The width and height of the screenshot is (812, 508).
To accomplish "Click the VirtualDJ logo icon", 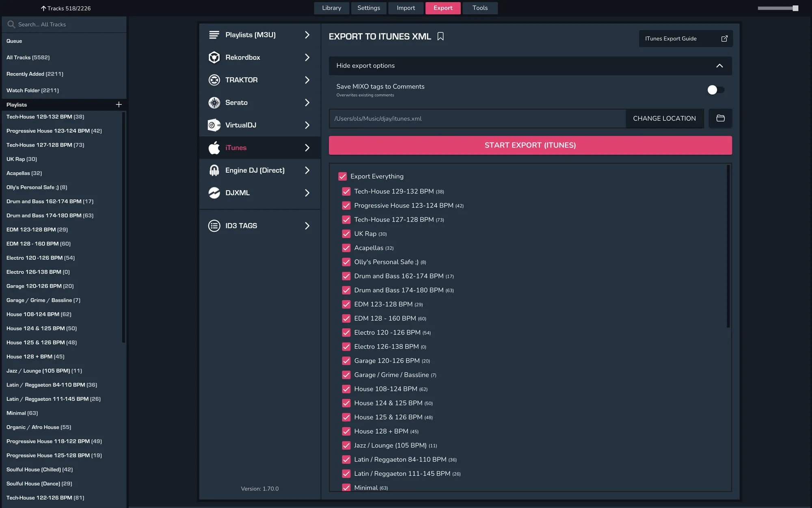I will click(214, 125).
